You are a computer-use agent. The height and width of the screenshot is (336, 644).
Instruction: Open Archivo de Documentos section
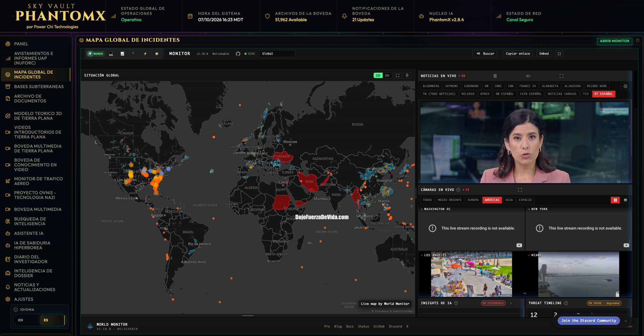point(35,99)
